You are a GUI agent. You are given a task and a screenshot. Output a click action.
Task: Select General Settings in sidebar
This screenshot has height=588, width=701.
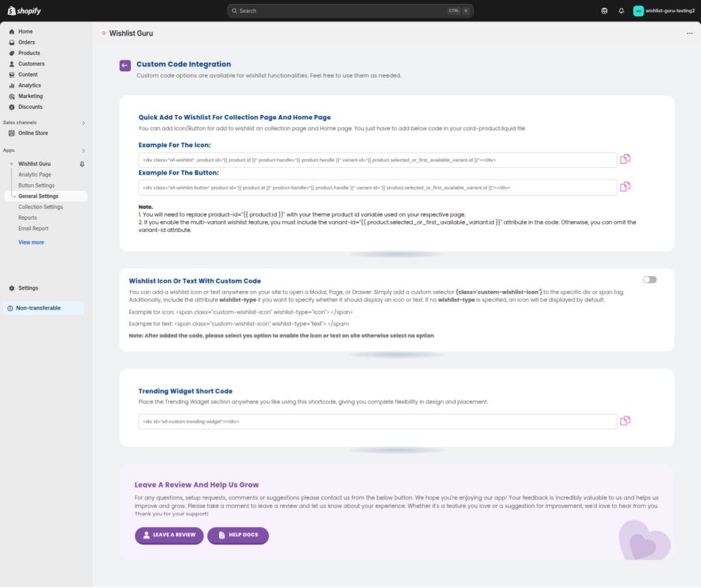[46, 196]
